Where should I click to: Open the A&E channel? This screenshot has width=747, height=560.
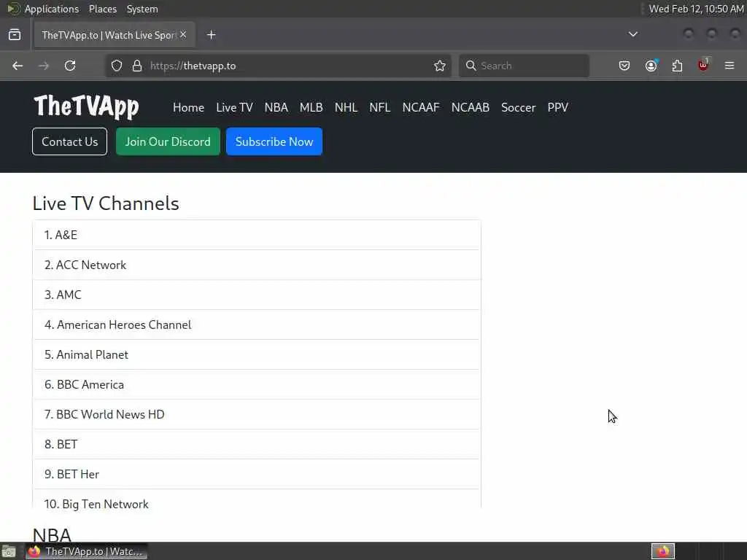(257, 235)
